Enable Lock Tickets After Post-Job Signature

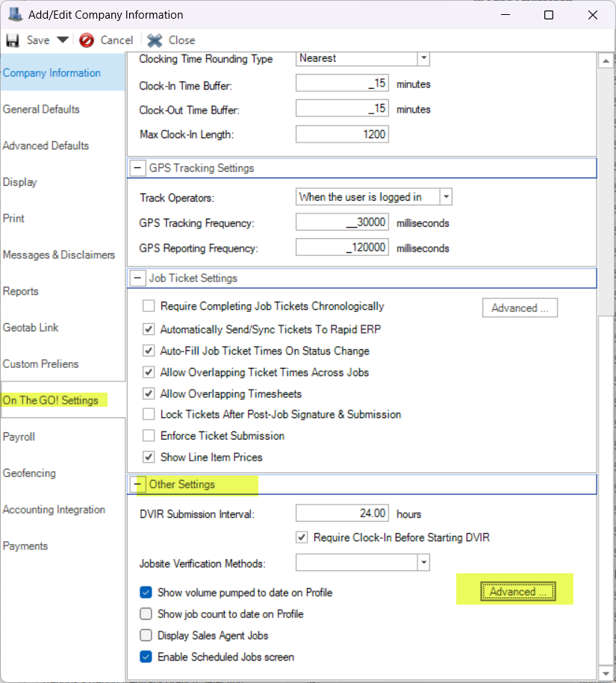click(x=149, y=414)
